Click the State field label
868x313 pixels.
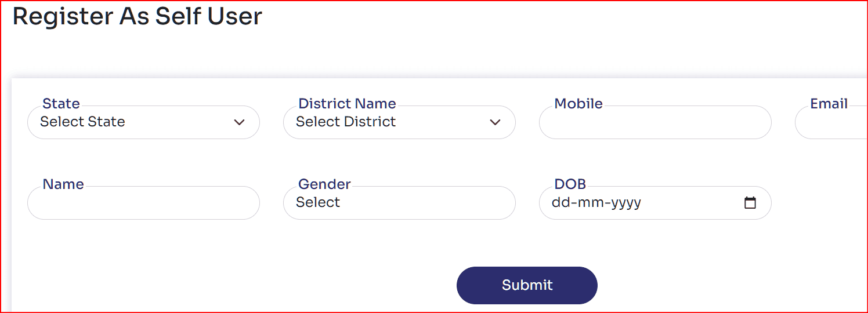point(61,104)
